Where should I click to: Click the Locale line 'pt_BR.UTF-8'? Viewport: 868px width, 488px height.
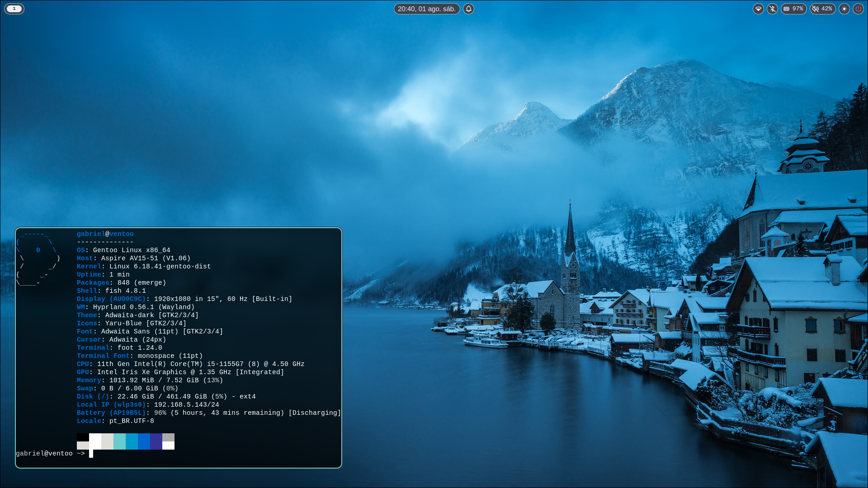pyautogui.click(x=115, y=421)
